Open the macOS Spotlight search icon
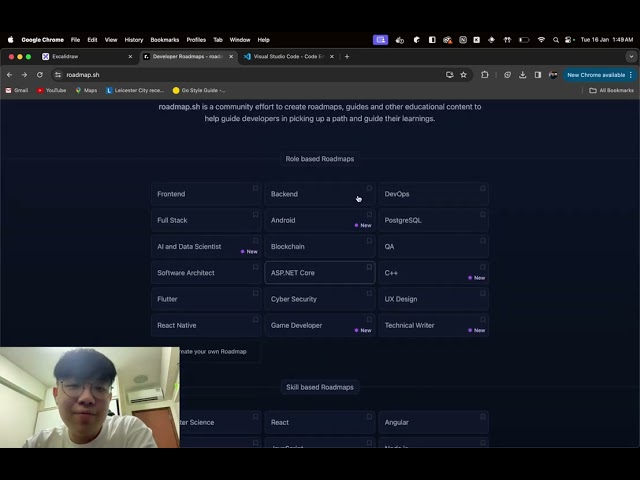 [556, 40]
